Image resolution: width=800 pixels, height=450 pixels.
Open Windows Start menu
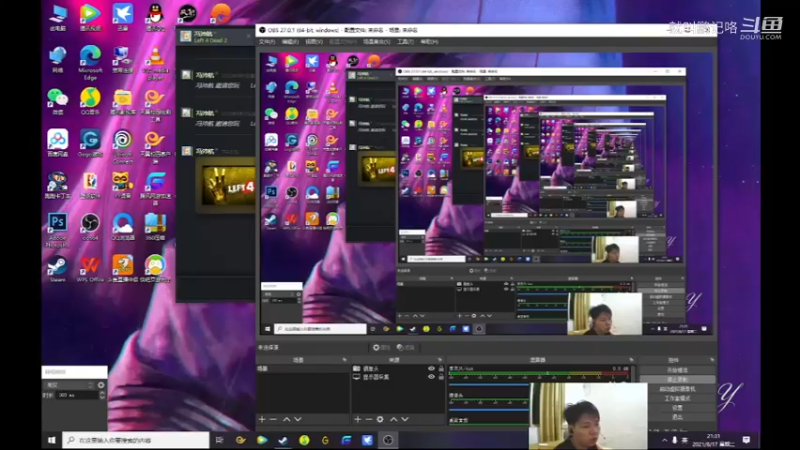click(x=52, y=440)
